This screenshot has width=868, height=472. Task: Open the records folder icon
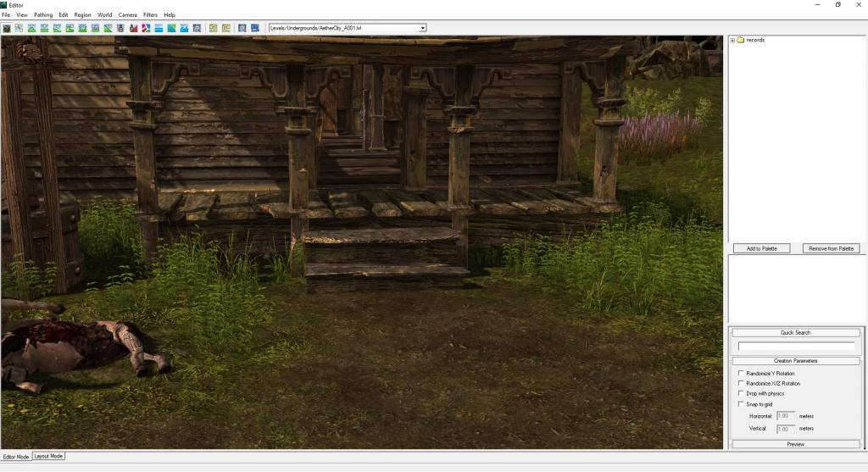[x=741, y=40]
